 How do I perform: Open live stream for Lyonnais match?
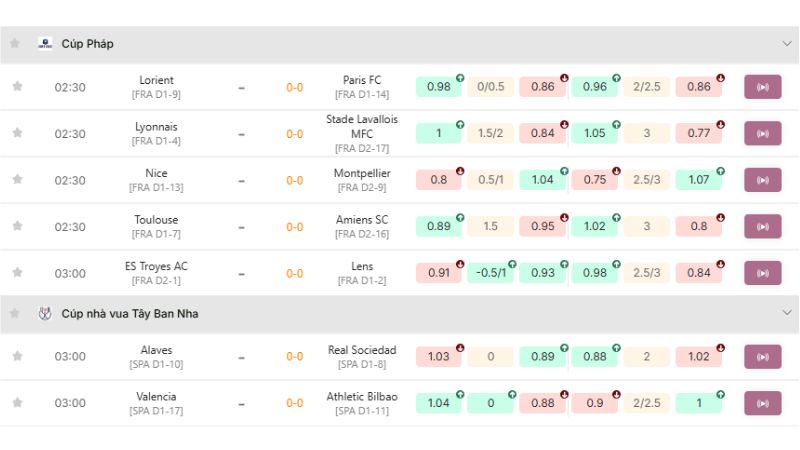[762, 134]
